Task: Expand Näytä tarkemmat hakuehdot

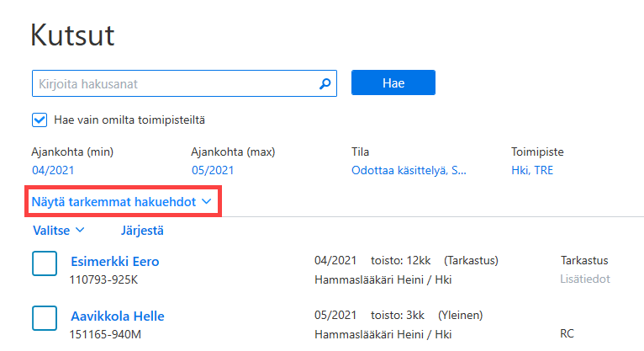Action: (122, 202)
